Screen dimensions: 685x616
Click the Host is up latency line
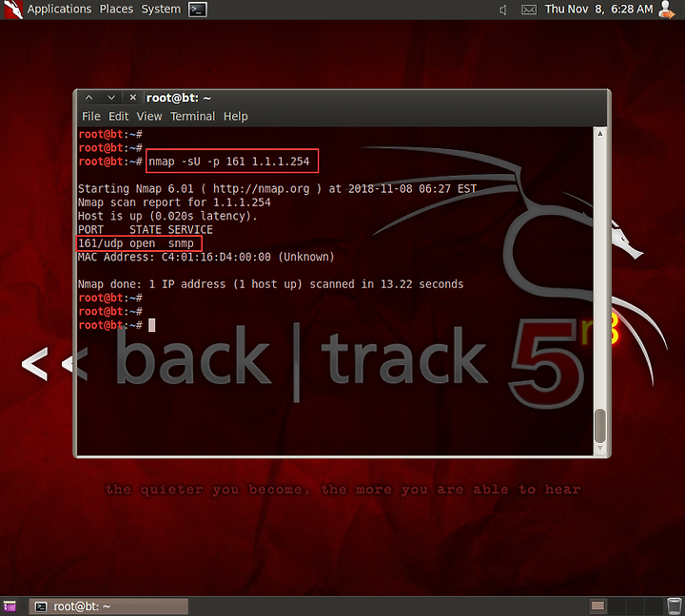[x=167, y=216]
